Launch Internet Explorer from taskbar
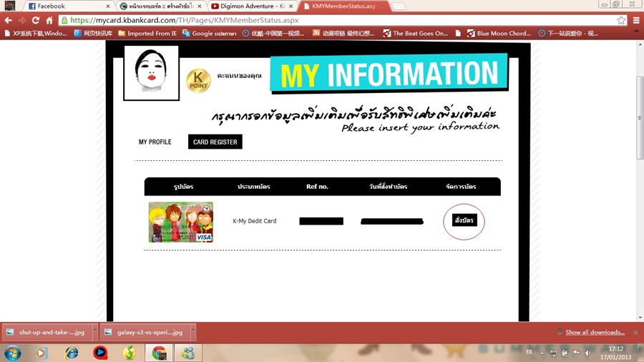 (72, 353)
